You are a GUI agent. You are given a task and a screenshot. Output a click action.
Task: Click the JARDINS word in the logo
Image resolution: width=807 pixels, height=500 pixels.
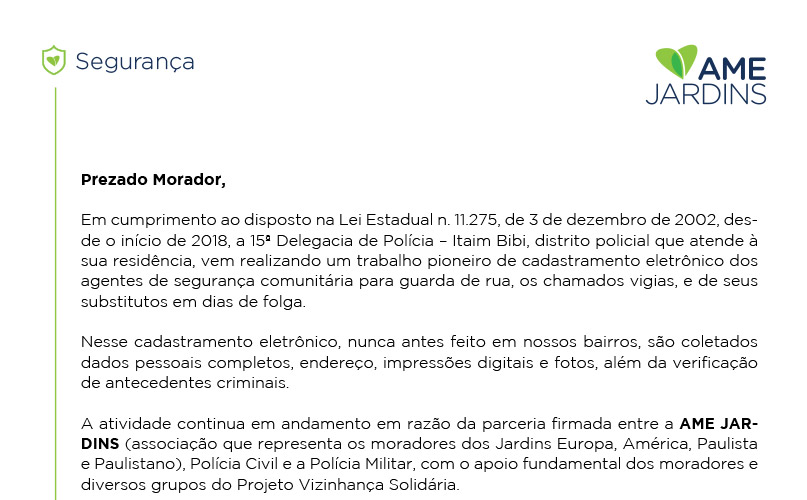coord(706,94)
